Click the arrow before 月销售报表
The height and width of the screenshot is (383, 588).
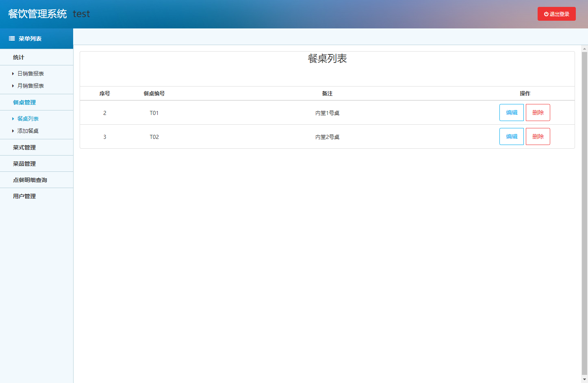(x=13, y=86)
